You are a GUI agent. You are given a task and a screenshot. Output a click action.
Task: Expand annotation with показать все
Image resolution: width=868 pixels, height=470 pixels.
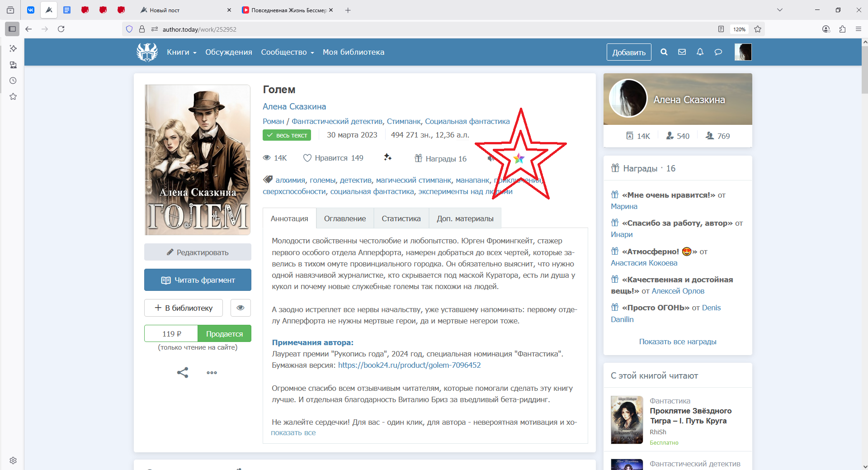point(293,433)
